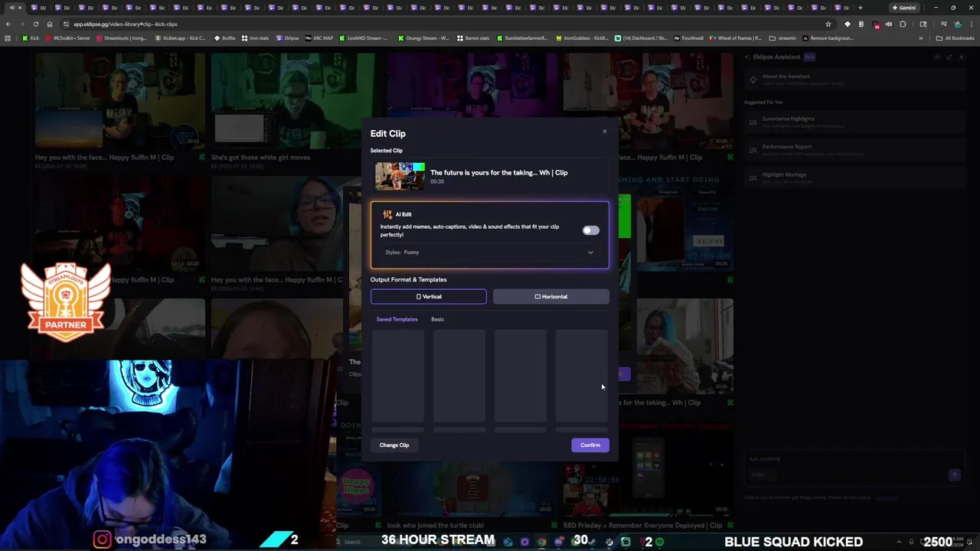Select the Horizontal output format
The image size is (980, 551).
551,296
